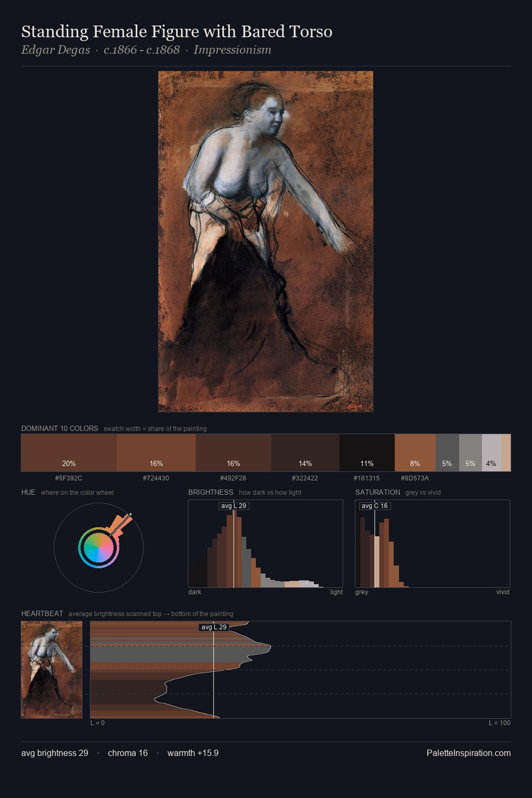The width and height of the screenshot is (532, 798).
Task: Click the 'HUE' section heading
Action: click(28, 492)
